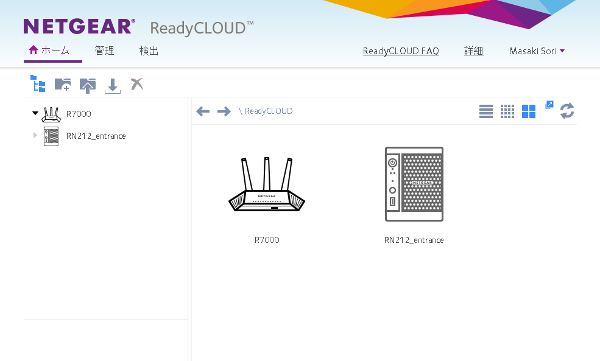Click the folder tree view icon
Viewport: 600px width, 361px height.
(x=38, y=84)
